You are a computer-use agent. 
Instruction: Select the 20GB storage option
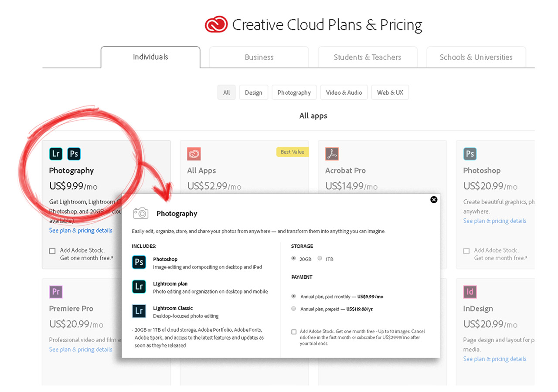(x=293, y=259)
